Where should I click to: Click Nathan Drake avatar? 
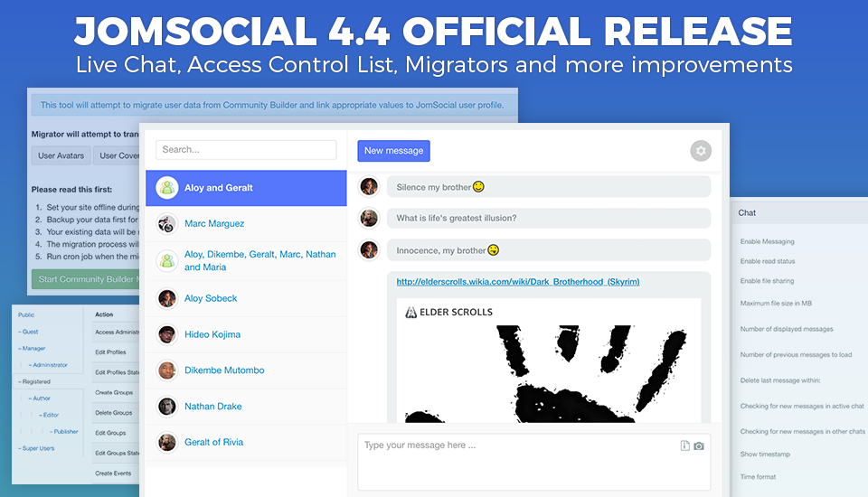click(x=166, y=407)
